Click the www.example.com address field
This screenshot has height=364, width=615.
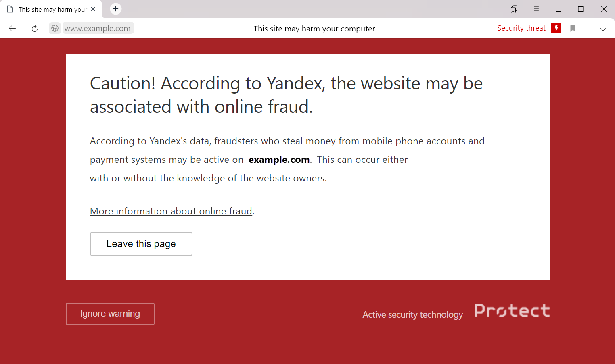click(98, 28)
